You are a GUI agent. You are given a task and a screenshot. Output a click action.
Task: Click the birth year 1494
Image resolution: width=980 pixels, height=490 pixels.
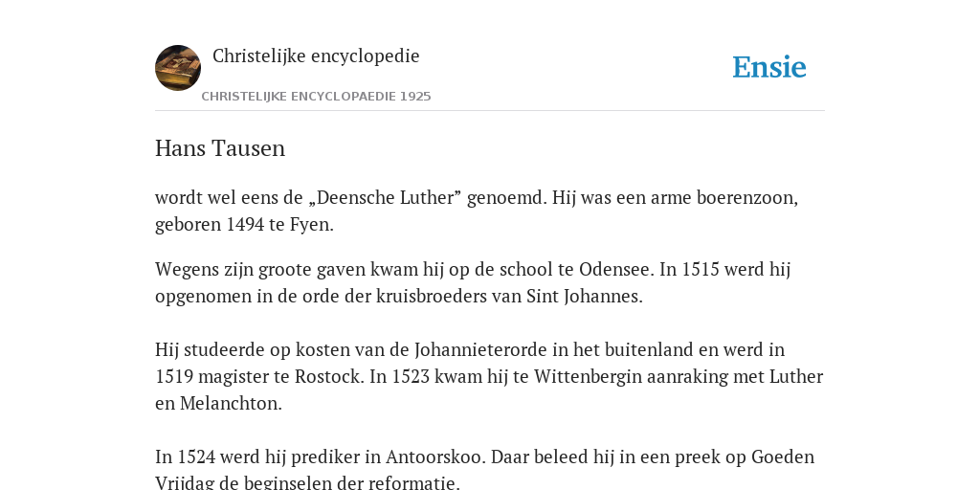pos(245,224)
